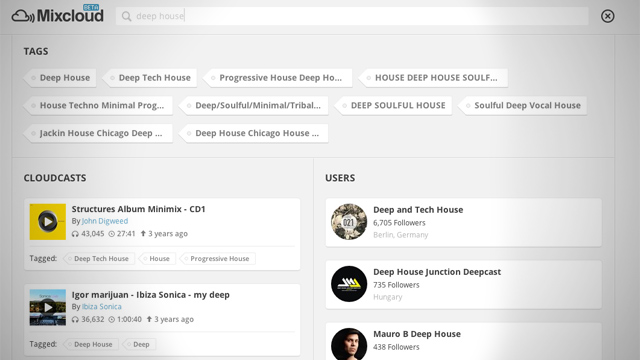Play the Igor marijuan Ibiza Sonica cloudcast
The height and width of the screenshot is (360, 640).
48,307
